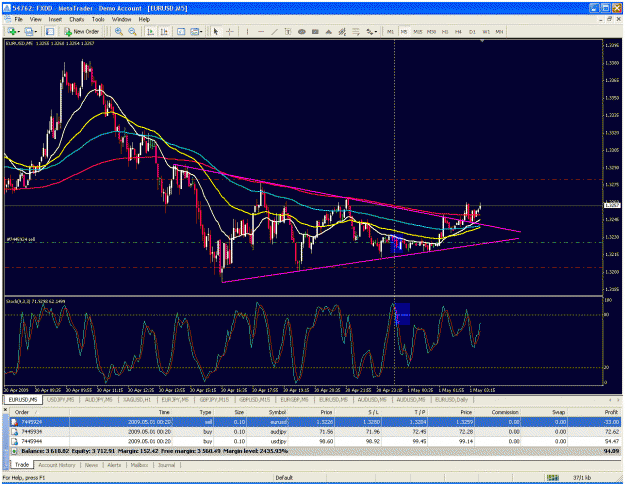
Task: Switch to the EURUSD,Daily chart tab
Action: [x=452, y=399]
